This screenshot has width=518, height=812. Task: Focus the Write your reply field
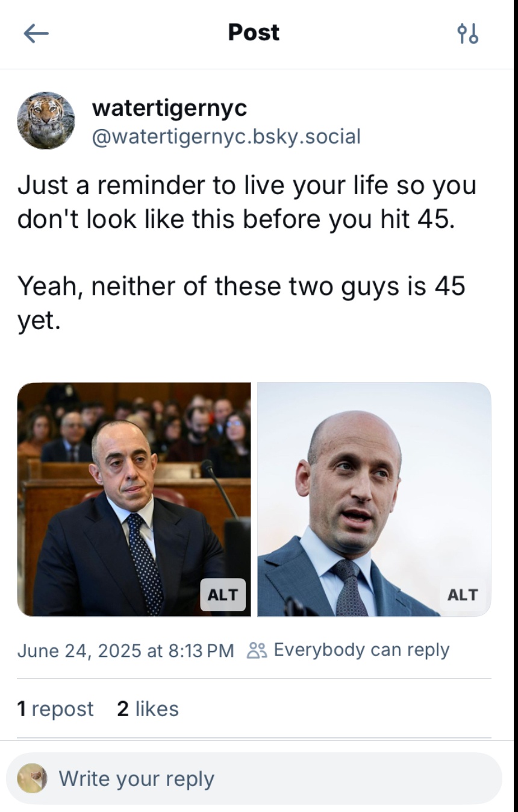tap(254, 778)
